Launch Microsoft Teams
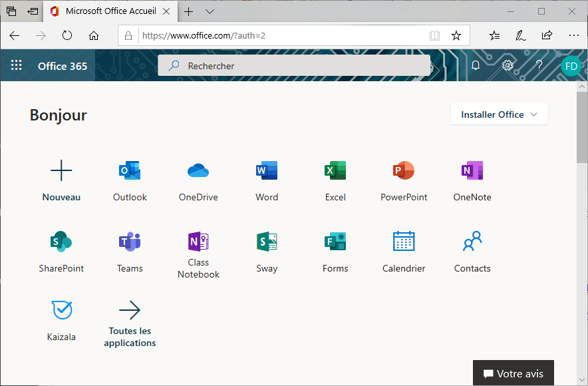This screenshot has width=588, height=386. pos(130,252)
